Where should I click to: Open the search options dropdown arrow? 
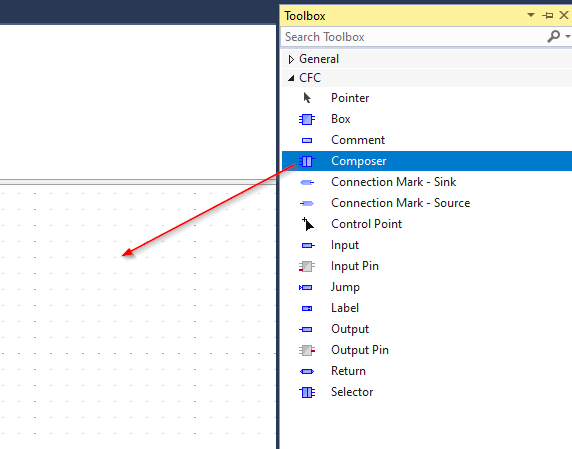[568, 36]
